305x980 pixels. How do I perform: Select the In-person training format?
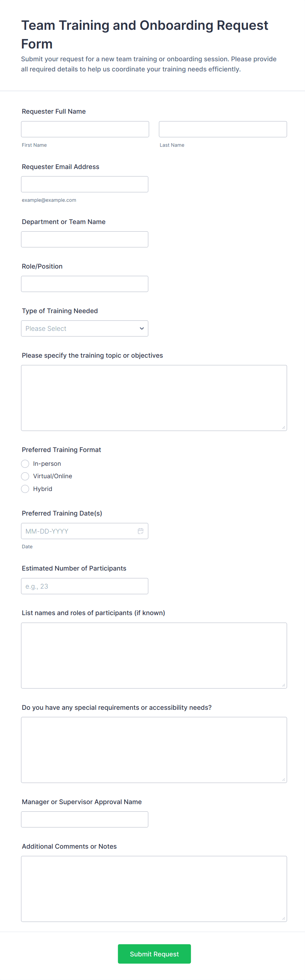pos(25,463)
